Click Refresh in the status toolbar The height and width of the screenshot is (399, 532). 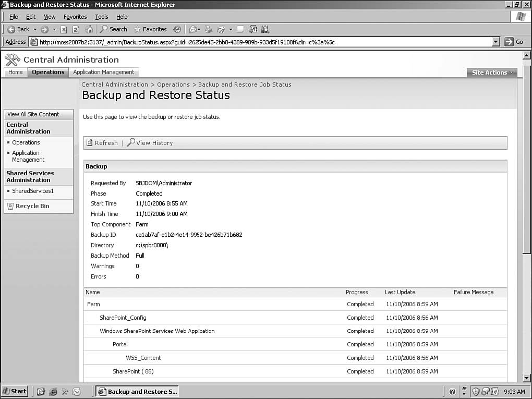point(102,143)
